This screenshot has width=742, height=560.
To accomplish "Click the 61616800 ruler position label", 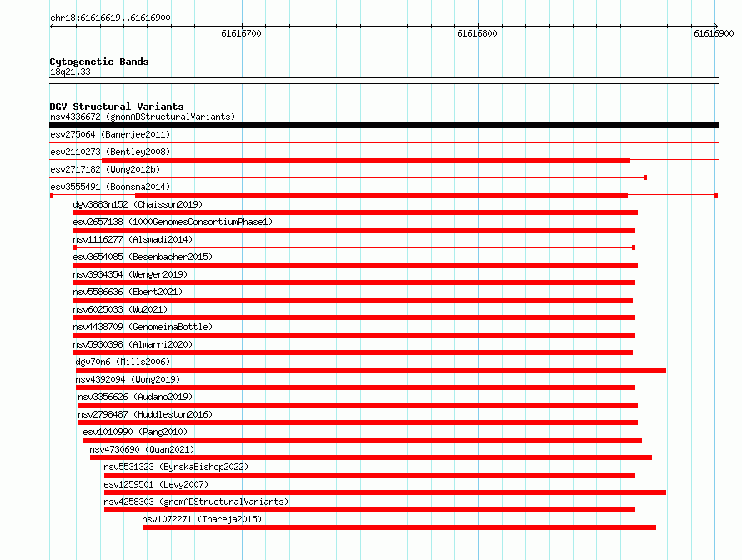I will pyautogui.click(x=477, y=33).
